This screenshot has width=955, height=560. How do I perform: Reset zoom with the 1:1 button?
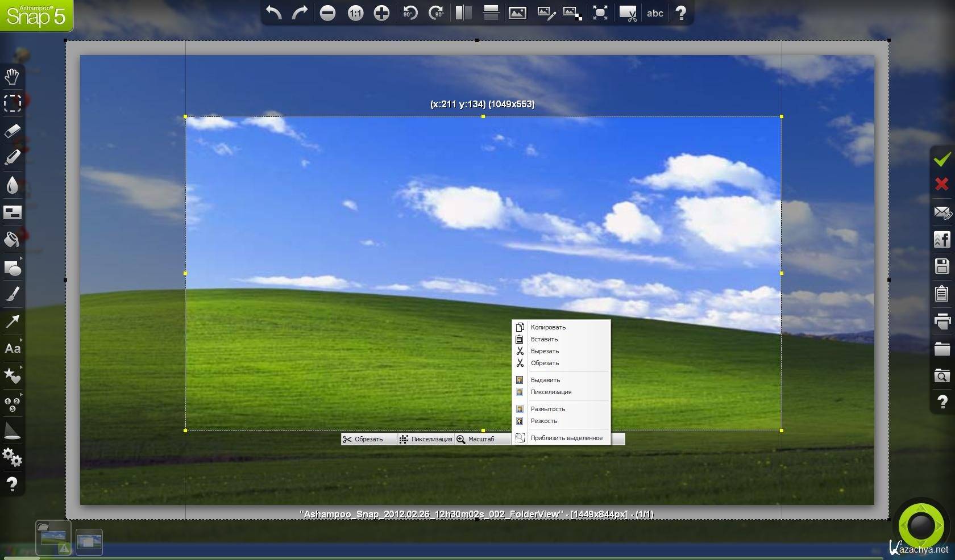pyautogui.click(x=355, y=13)
